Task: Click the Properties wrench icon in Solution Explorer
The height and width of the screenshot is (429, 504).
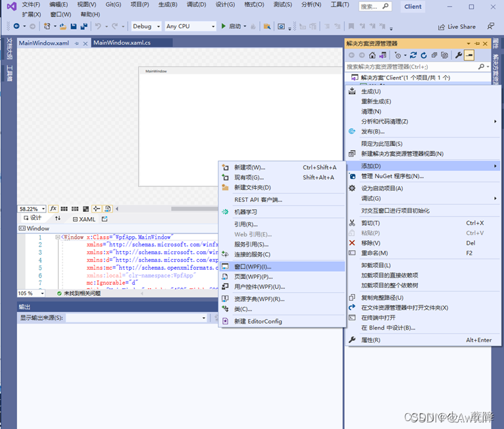Action: [459, 55]
